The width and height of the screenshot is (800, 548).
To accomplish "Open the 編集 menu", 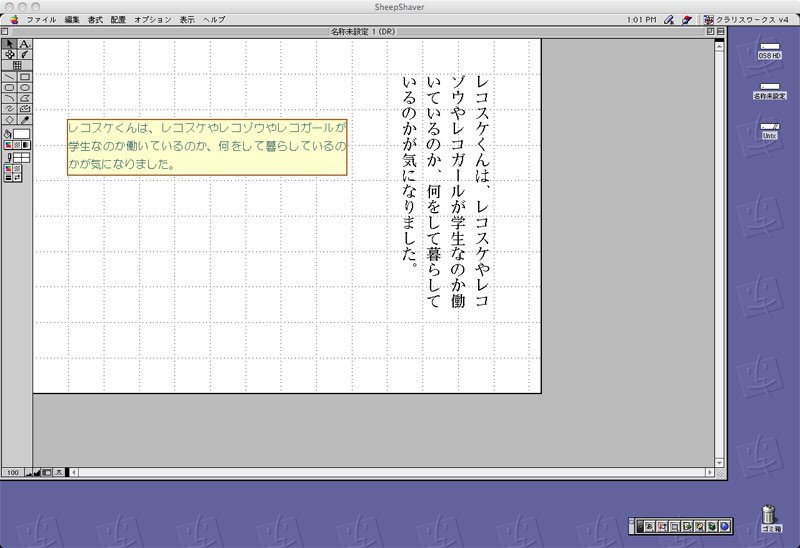I will pos(71,19).
